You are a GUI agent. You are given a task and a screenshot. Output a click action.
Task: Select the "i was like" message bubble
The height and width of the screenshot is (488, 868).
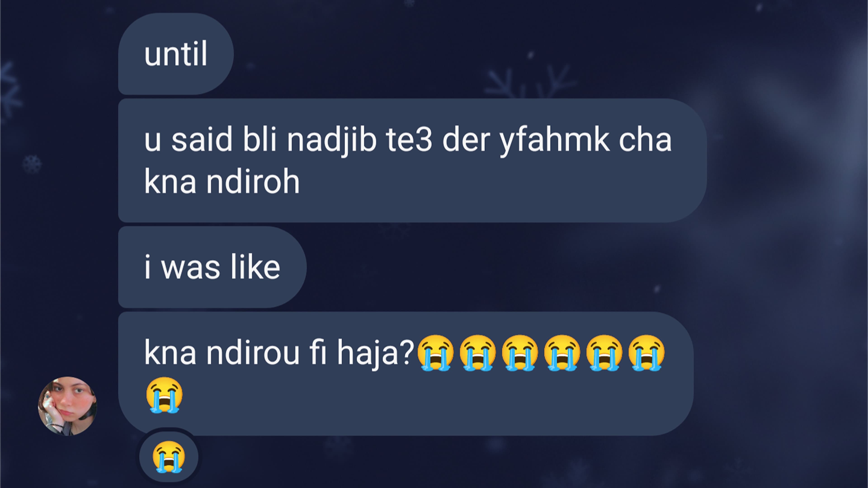pos(212,267)
